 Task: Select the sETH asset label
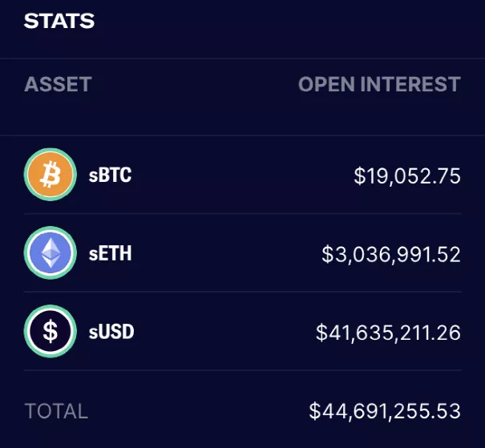click(110, 253)
